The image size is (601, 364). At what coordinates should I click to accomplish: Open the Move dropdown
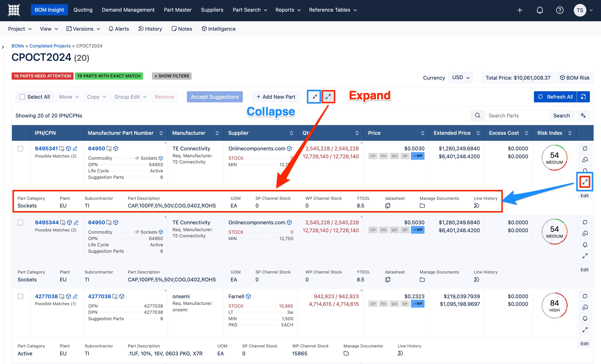pyautogui.click(x=69, y=97)
